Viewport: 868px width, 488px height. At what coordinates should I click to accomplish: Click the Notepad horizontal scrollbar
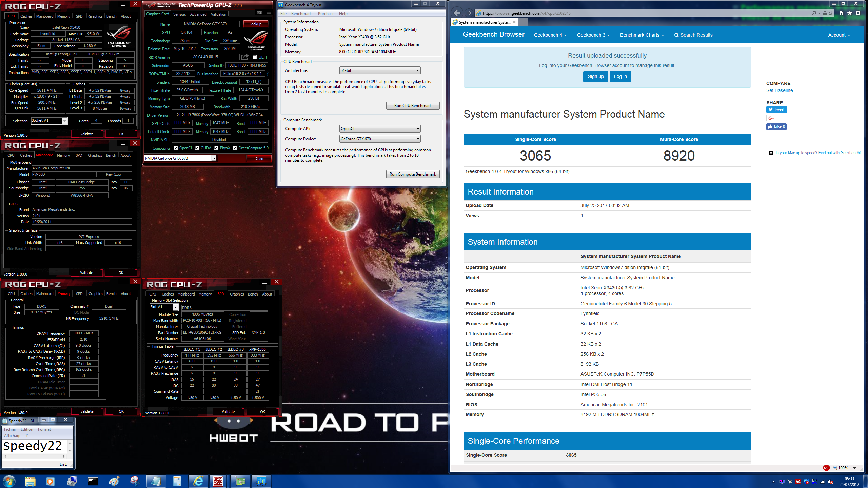(x=34, y=456)
